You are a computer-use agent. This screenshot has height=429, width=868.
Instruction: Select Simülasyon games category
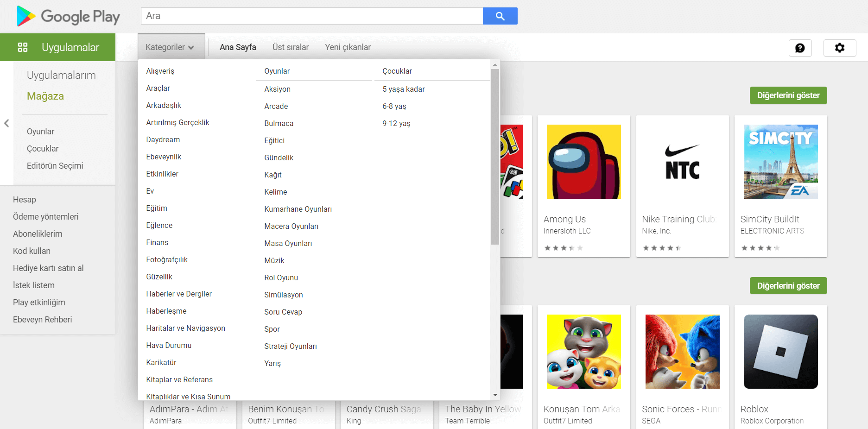coord(283,295)
